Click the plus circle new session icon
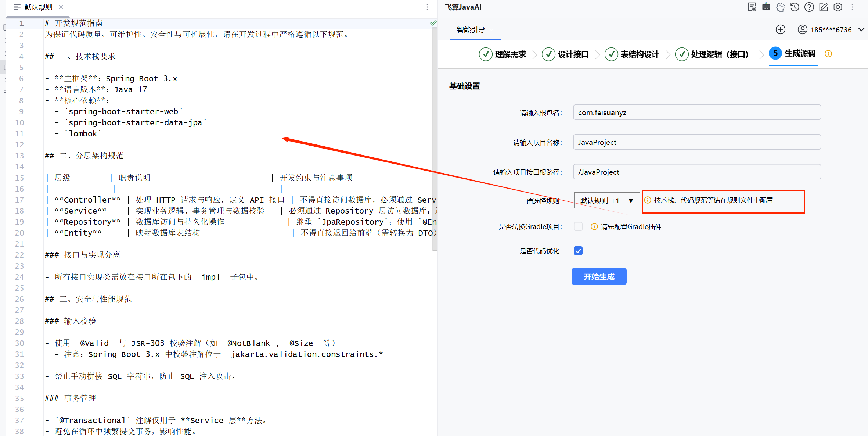 [780, 29]
